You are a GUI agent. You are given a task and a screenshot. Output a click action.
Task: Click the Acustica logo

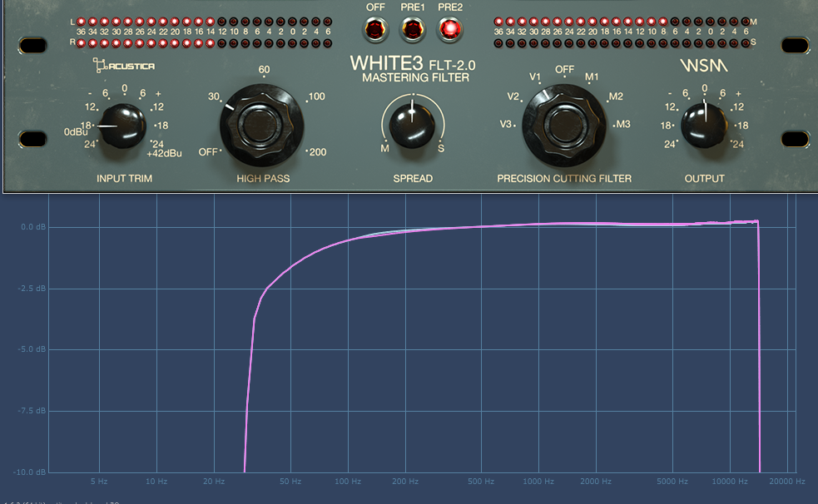point(124,65)
